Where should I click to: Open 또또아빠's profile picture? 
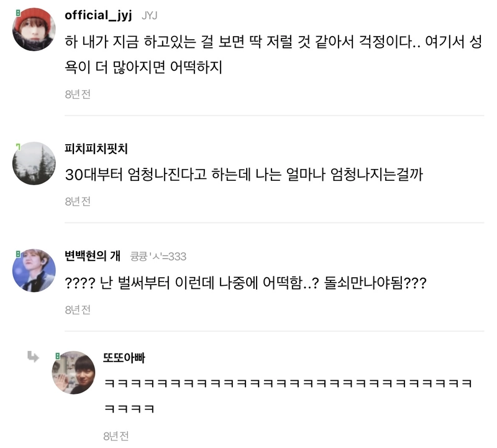tap(73, 373)
